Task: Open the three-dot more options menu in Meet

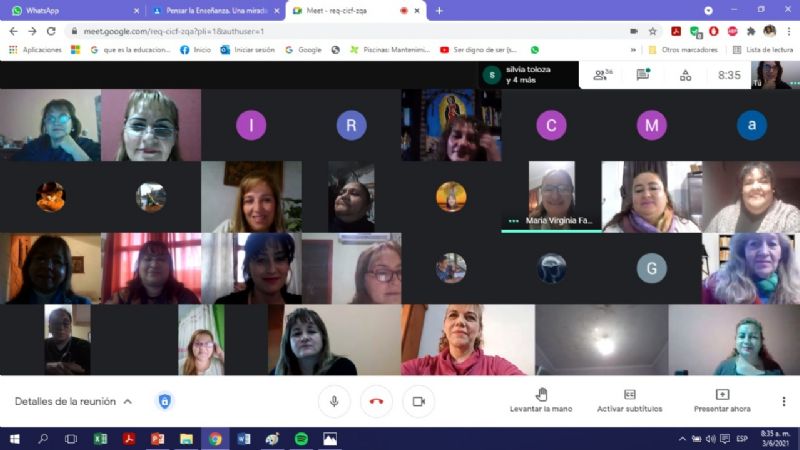Action: tap(784, 402)
